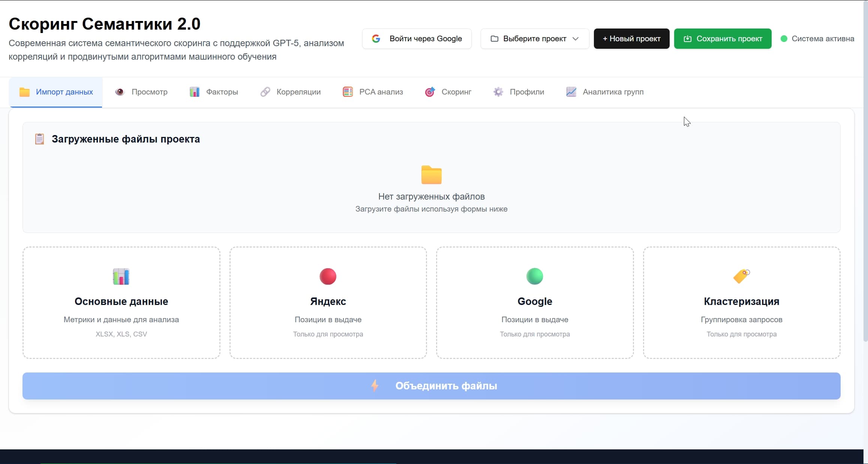Click the eye icon on Просмотр tab
The height and width of the screenshot is (464, 868).
pos(120,92)
